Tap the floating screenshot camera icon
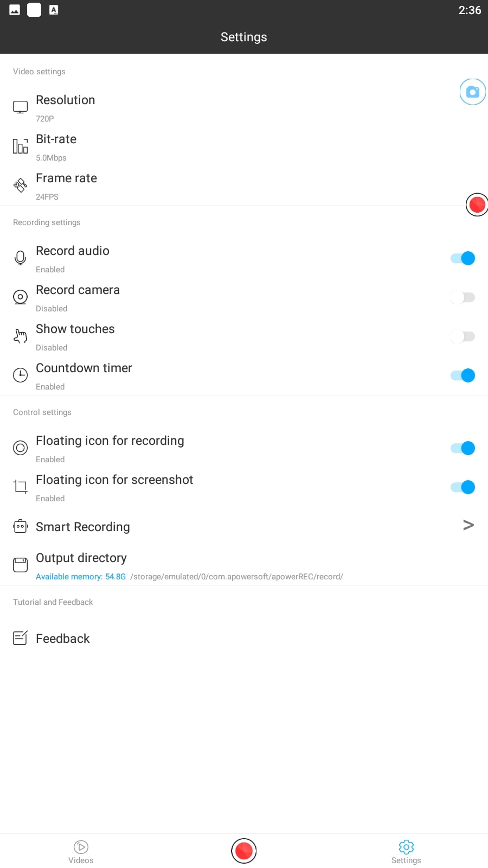Image resolution: width=488 pixels, height=868 pixels. pyautogui.click(x=472, y=92)
